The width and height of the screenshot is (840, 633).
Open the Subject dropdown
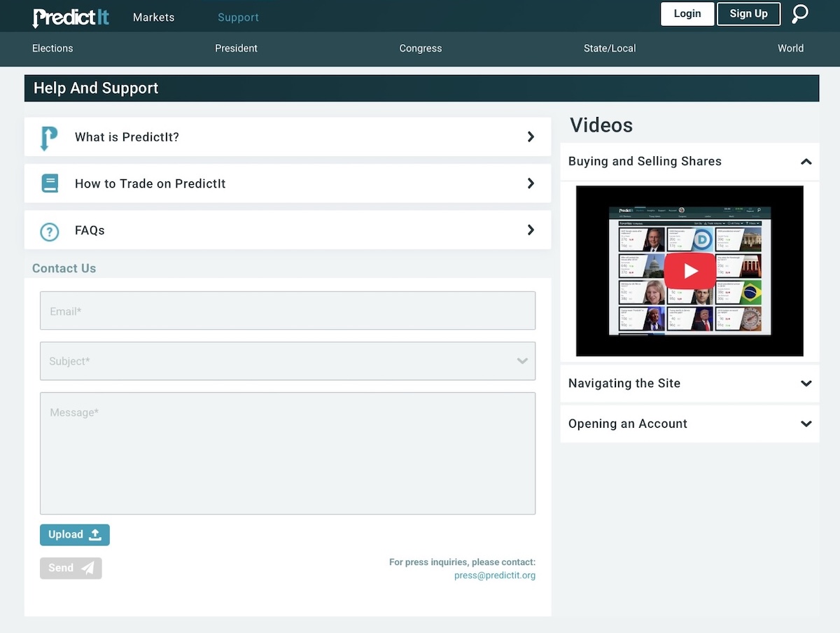(288, 361)
